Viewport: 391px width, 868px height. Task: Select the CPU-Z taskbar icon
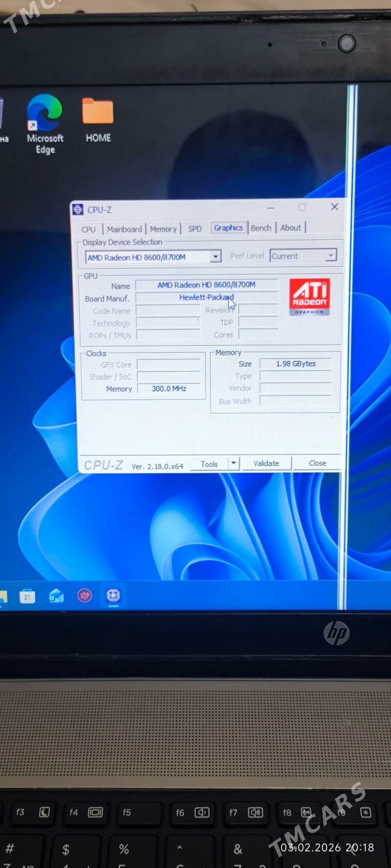tap(113, 596)
